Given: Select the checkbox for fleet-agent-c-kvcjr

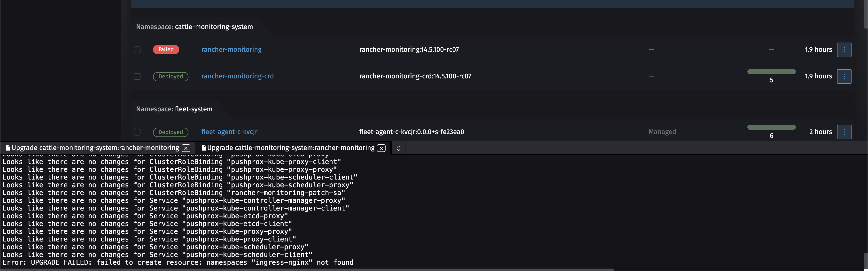Looking at the screenshot, I should tap(137, 132).
